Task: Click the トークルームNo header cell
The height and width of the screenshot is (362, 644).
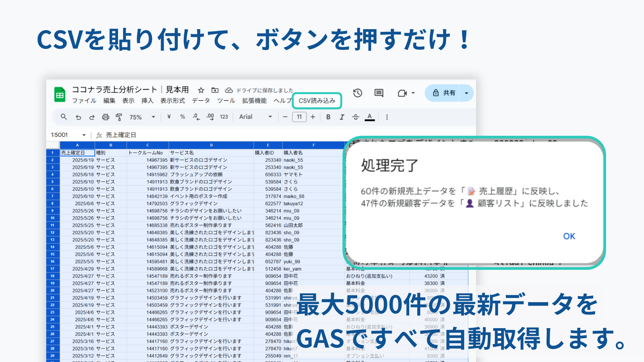Action: (x=148, y=153)
